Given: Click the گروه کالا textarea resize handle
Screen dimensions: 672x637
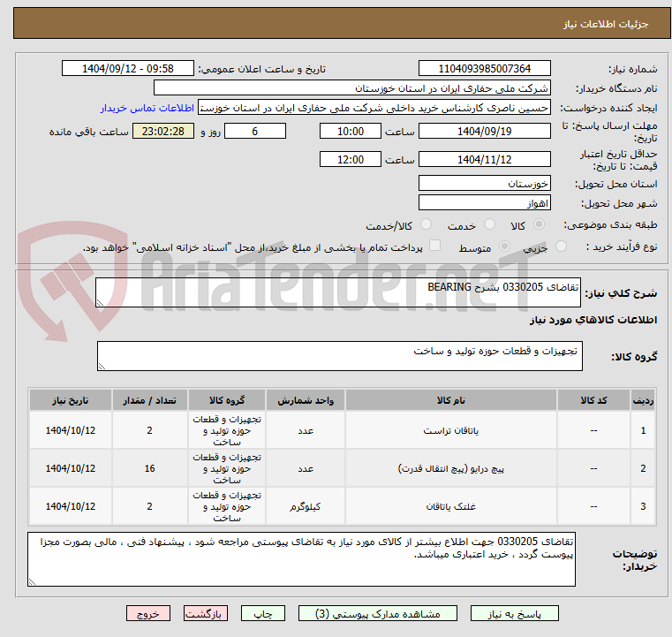Looking at the screenshot, I should (102, 366).
